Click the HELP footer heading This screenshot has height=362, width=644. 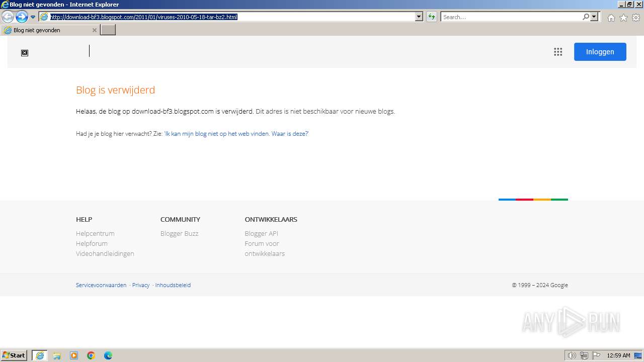[x=84, y=219]
